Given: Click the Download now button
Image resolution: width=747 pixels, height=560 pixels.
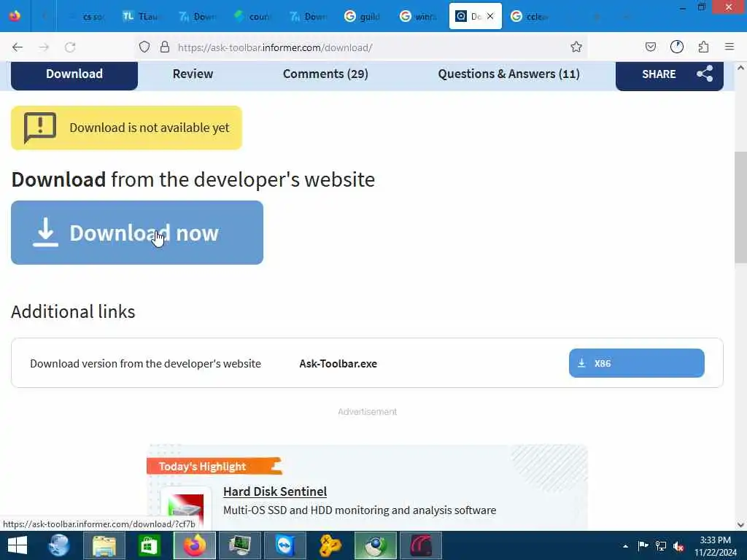Looking at the screenshot, I should pyautogui.click(x=137, y=233).
